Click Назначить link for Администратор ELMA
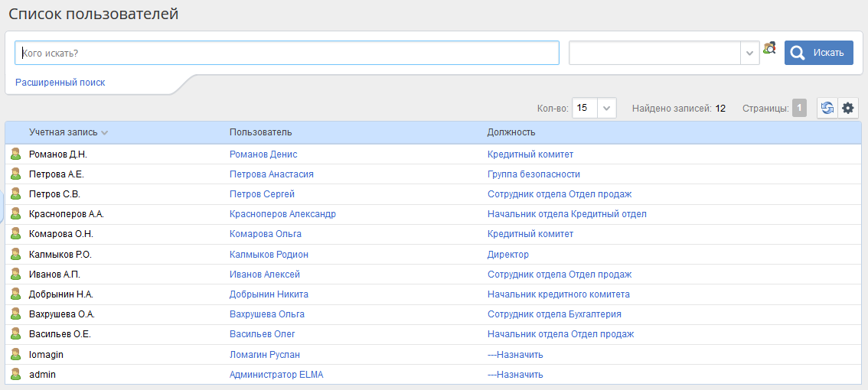The image size is (868, 390). click(515, 375)
